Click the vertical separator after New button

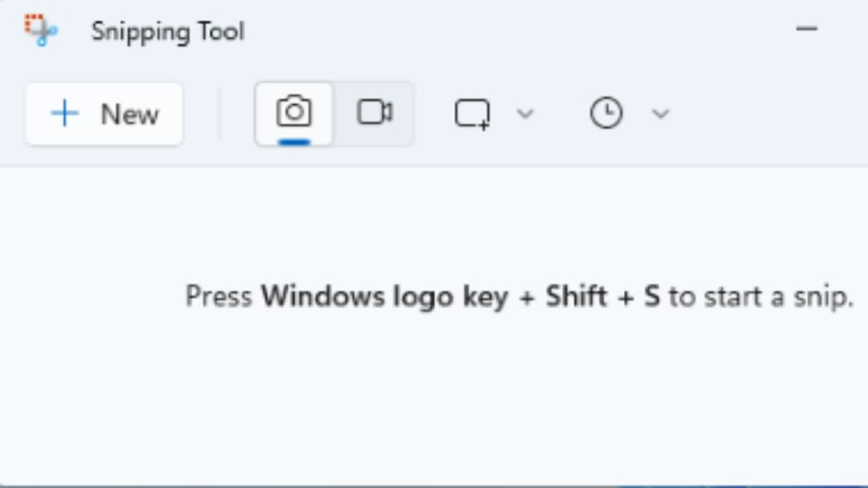point(220,114)
